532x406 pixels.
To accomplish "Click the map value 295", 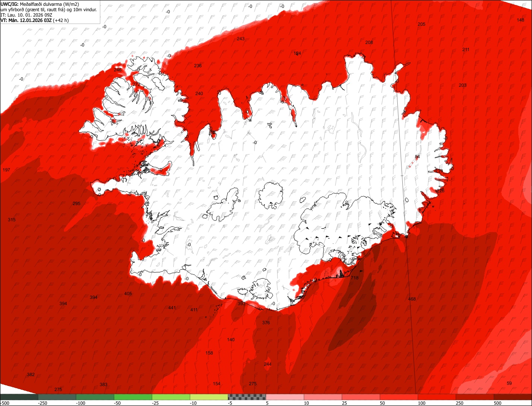I will pyautogui.click(x=76, y=203).
